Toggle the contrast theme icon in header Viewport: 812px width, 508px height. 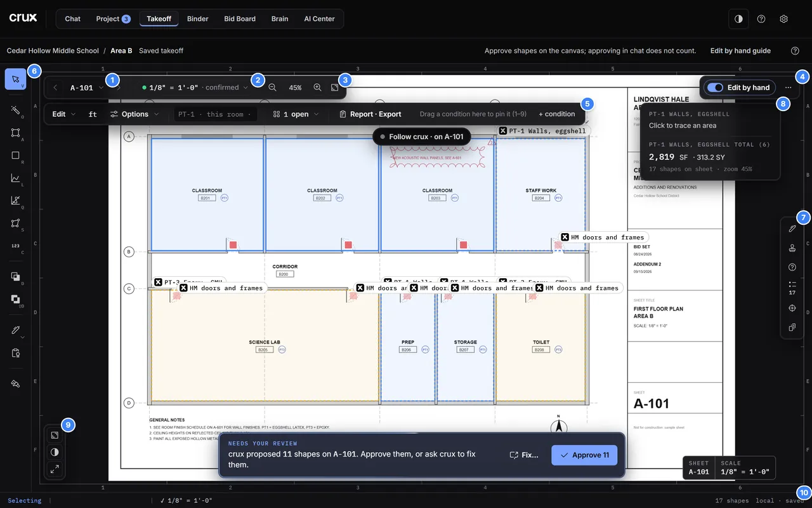coord(738,19)
